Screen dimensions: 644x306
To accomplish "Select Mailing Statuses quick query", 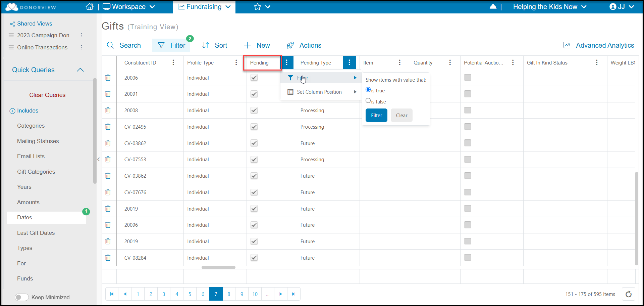I will click(x=38, y=141).
